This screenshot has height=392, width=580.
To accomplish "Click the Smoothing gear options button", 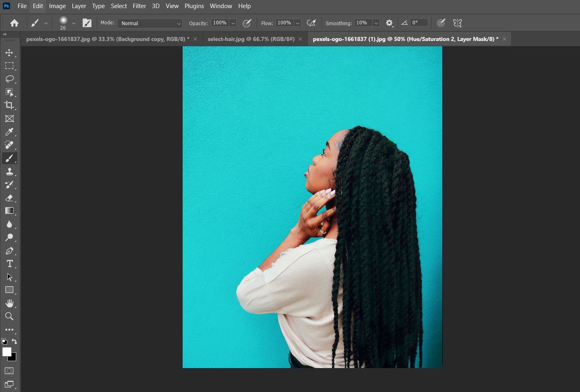I will [389, 23].
